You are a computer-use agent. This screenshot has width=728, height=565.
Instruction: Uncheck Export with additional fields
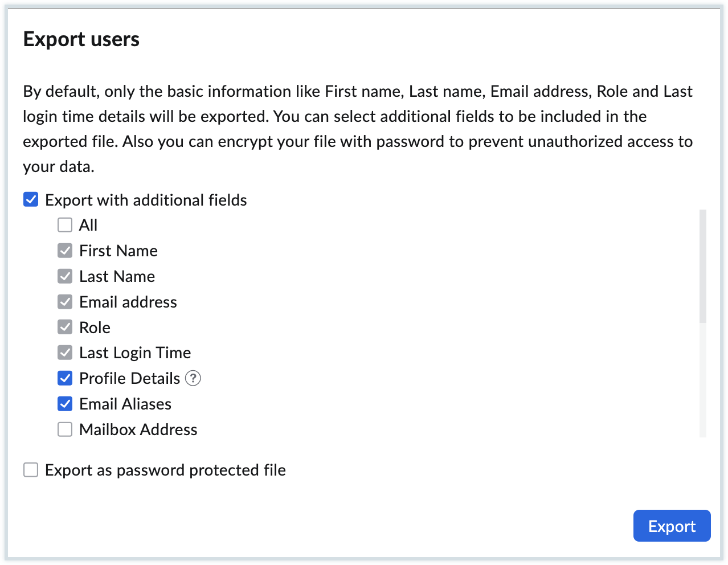(x=31, y=200)
